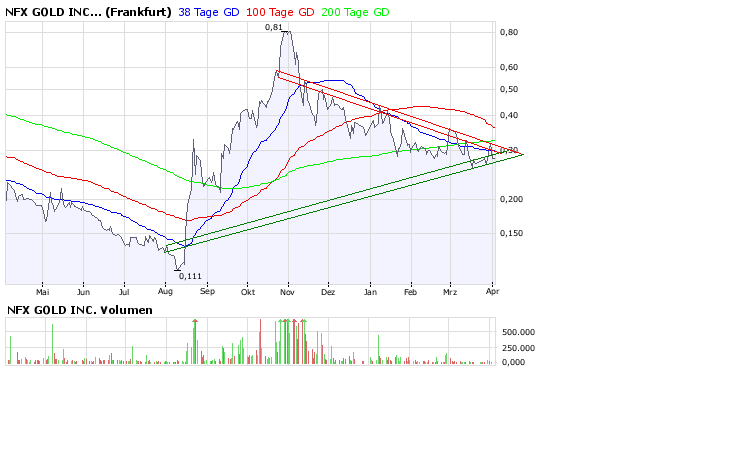Click the Mai month on time axis

pyautogui.click(x=42, y=295)
